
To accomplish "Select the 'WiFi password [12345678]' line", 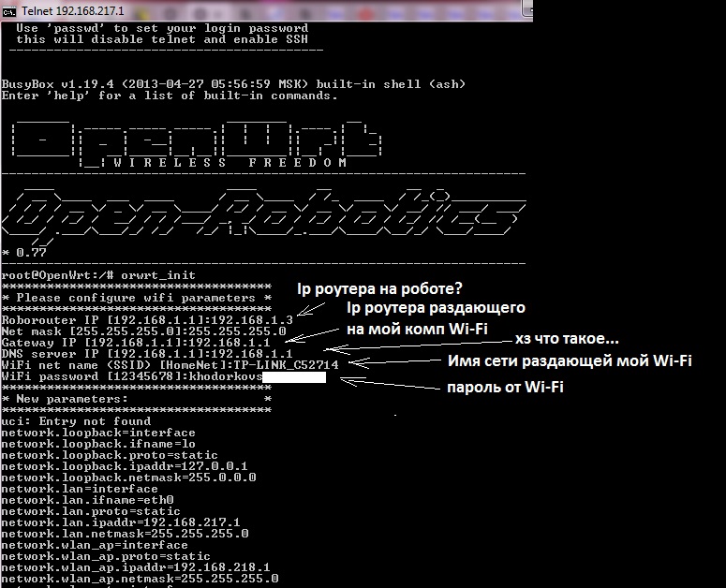I will (x=163, y=376).
